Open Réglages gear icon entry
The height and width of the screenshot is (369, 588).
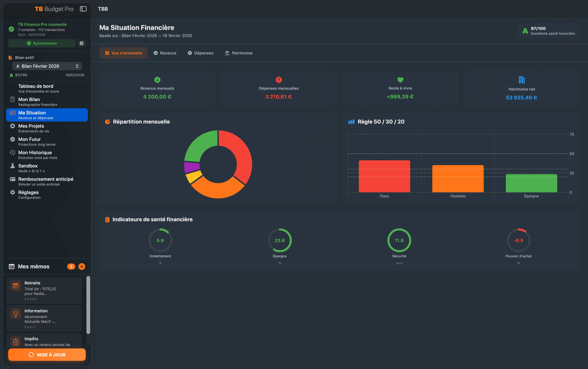12,192
